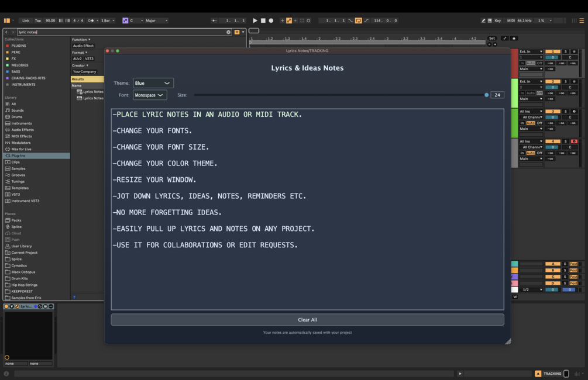Click the Stop transport button
Image resolution: width=588 pixels, height=380 pixels.
point(263,20)
